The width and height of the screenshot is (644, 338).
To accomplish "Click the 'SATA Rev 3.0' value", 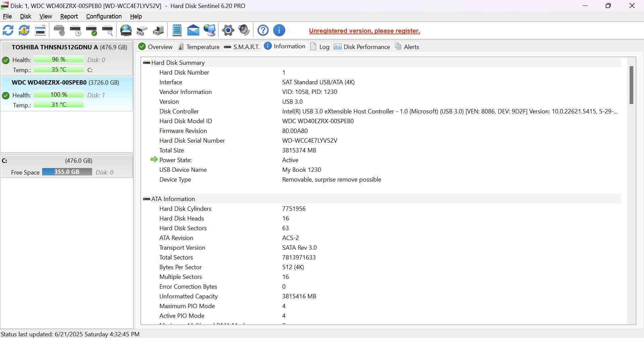I will coord(299,248).
